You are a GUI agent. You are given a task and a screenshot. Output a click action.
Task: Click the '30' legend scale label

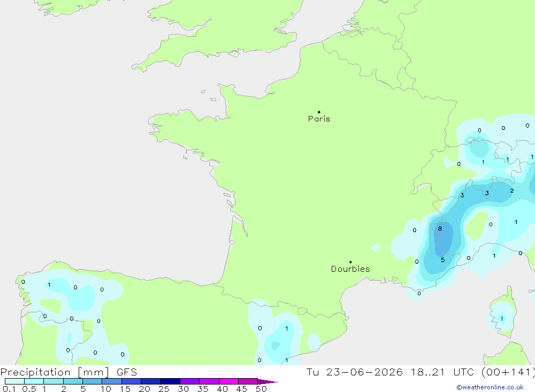coord(184,389)
